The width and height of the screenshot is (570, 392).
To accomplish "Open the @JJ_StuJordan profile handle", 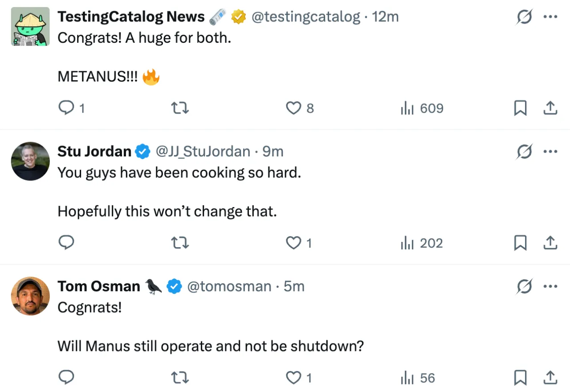I will (x=203, y=152).
